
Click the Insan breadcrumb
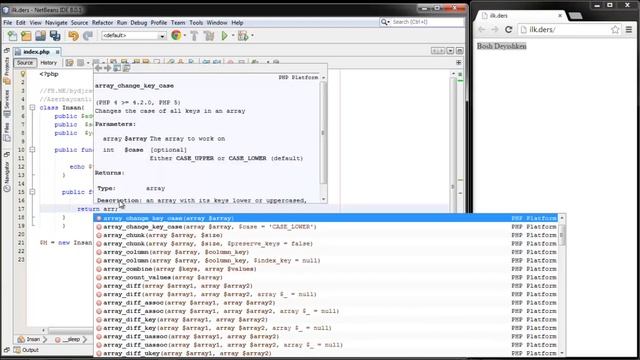[29, 339]
